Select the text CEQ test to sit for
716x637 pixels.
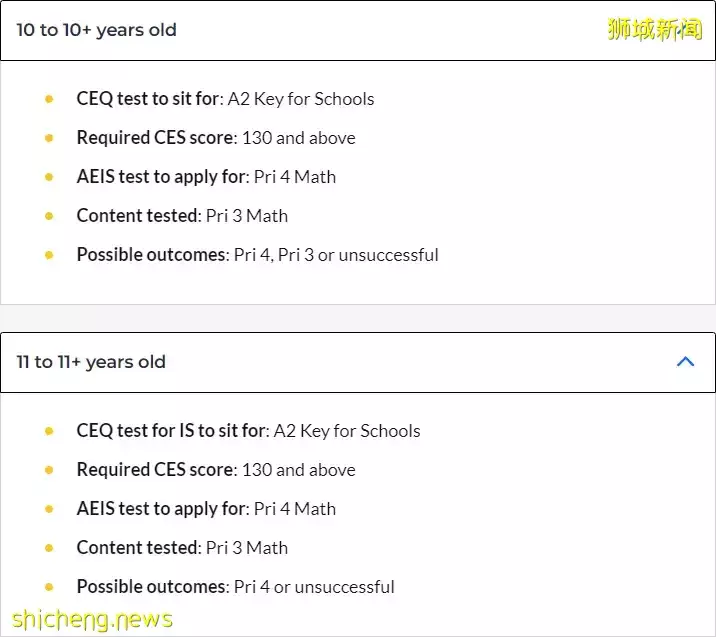click(149, 99)
